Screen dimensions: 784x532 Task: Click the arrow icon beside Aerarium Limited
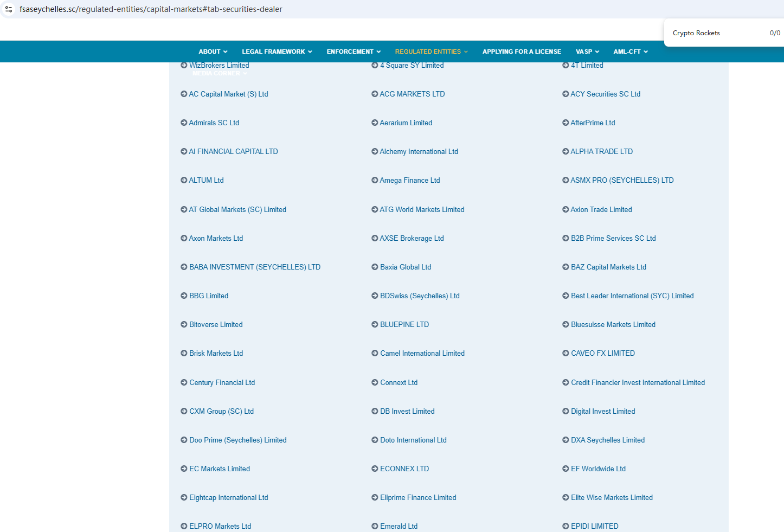(375, 123)
